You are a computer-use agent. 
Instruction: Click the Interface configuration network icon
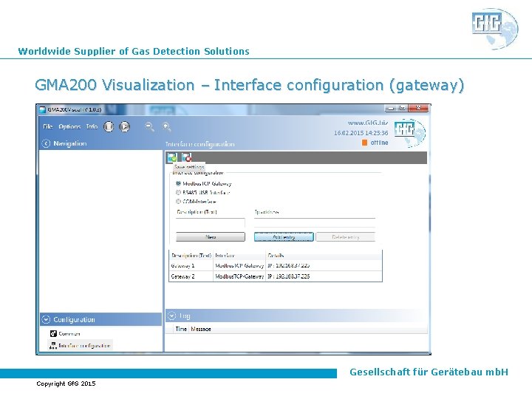tap(53, 346)
